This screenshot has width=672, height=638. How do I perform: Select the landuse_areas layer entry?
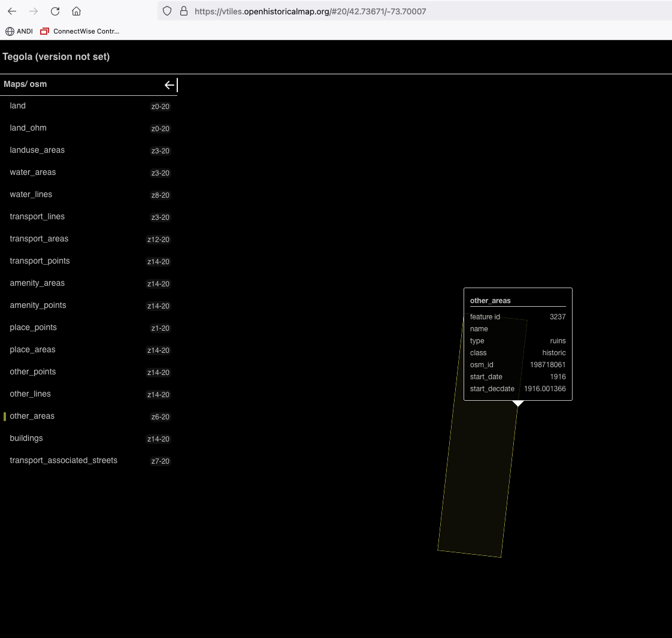(x=37, y=150)
